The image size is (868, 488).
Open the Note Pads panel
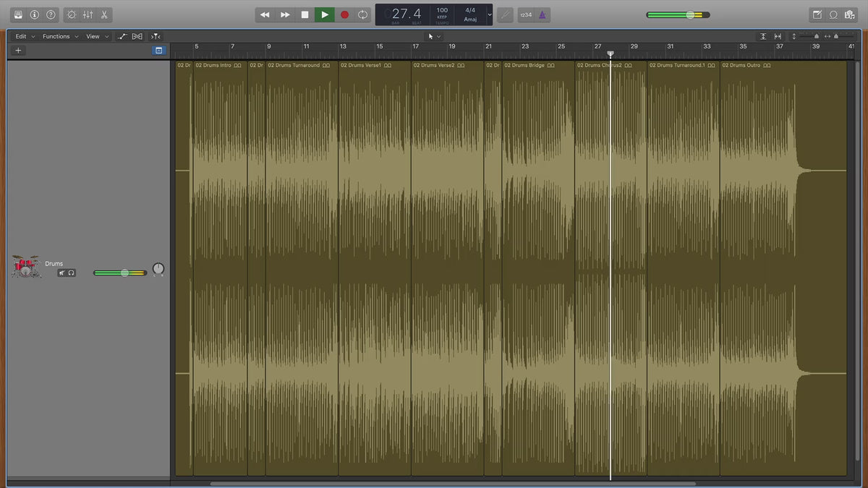tap(817, 14)
